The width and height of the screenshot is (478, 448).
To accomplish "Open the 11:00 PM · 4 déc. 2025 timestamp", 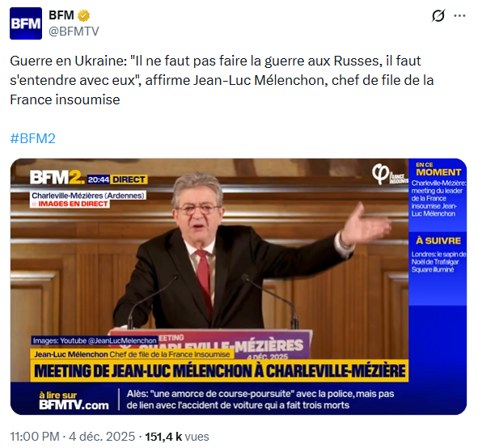I will tap(73, 437).
